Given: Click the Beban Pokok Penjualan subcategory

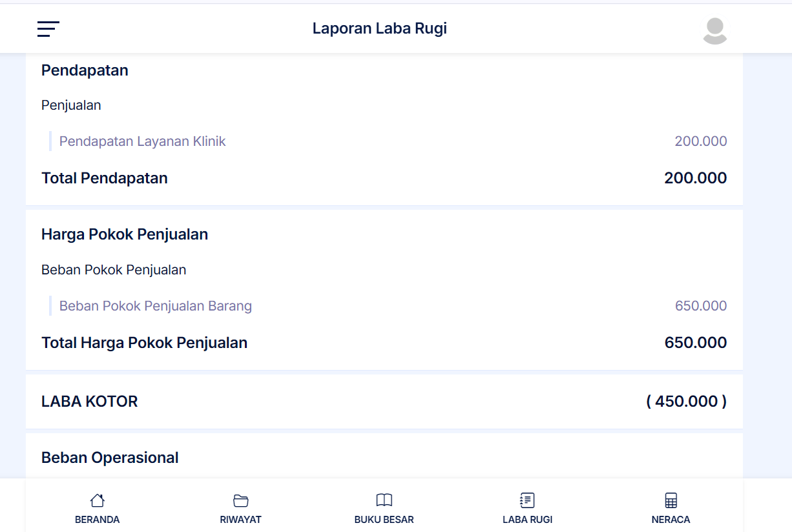Looking at the screenshot, I should (x=114, y=270).
